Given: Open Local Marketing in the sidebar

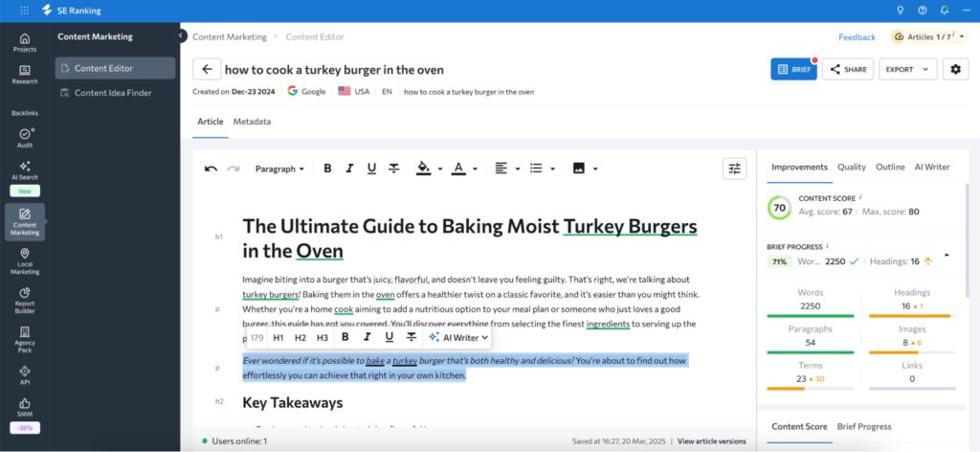Looking at the screenshot, I should tap(25, 262).
